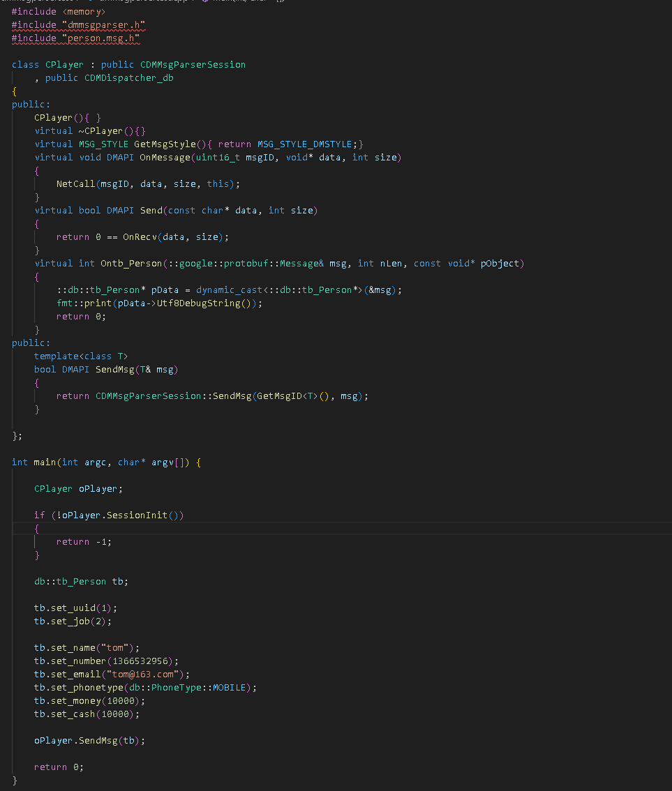The height and width of the screenshot is (791, 672).
Task: Click the "};" closing the class
Action: [x=17, y=436]
